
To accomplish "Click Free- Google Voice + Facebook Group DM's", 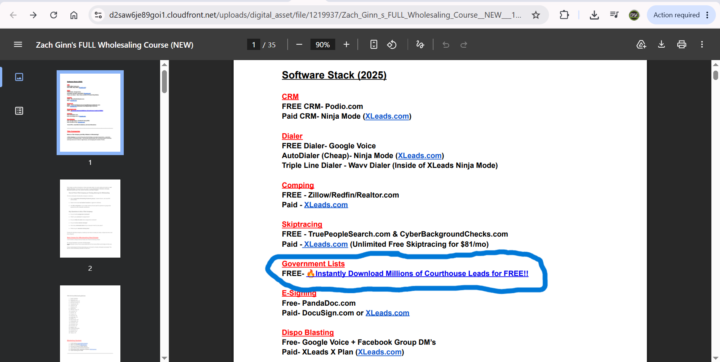I will click(359, 342).
